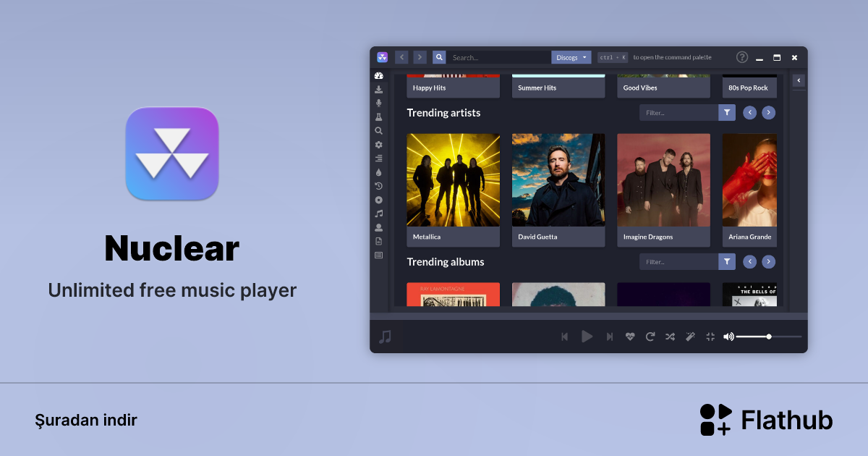The image size is (868, 456).
Task: Open the Listening History clock icon
Action: pyautogui.click(x=378, y=185)
